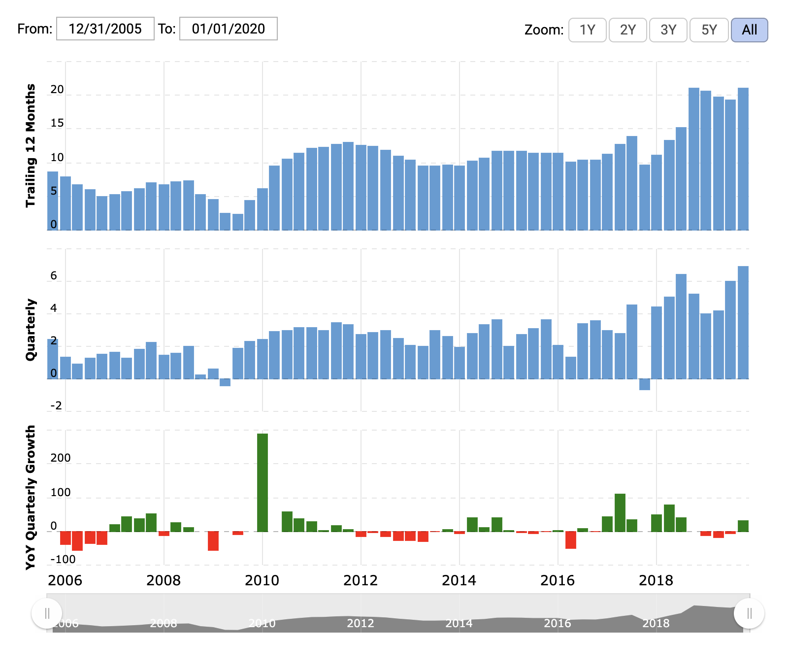Viewport: 789px width, 672px height.
Task: Click the 2014 label in the navigator
Action: 459,624
